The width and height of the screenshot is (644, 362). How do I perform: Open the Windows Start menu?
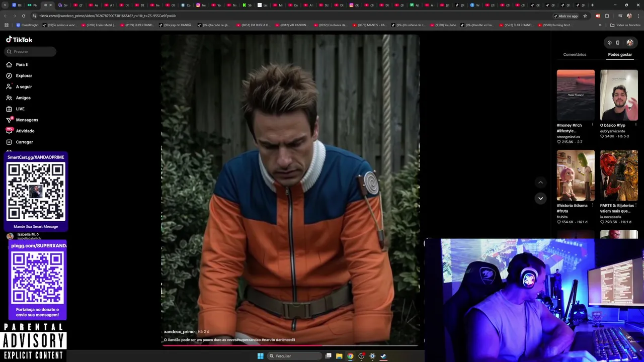(x=260, y=356)
